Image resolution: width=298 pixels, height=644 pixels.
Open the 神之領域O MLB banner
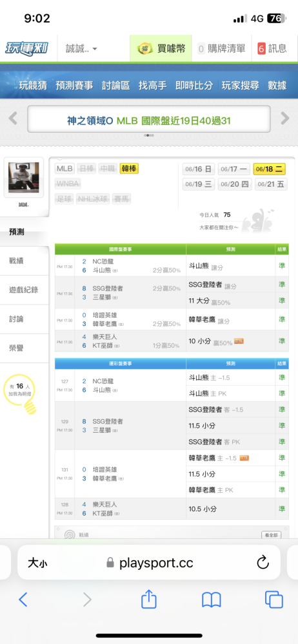[x=149, y=119]
